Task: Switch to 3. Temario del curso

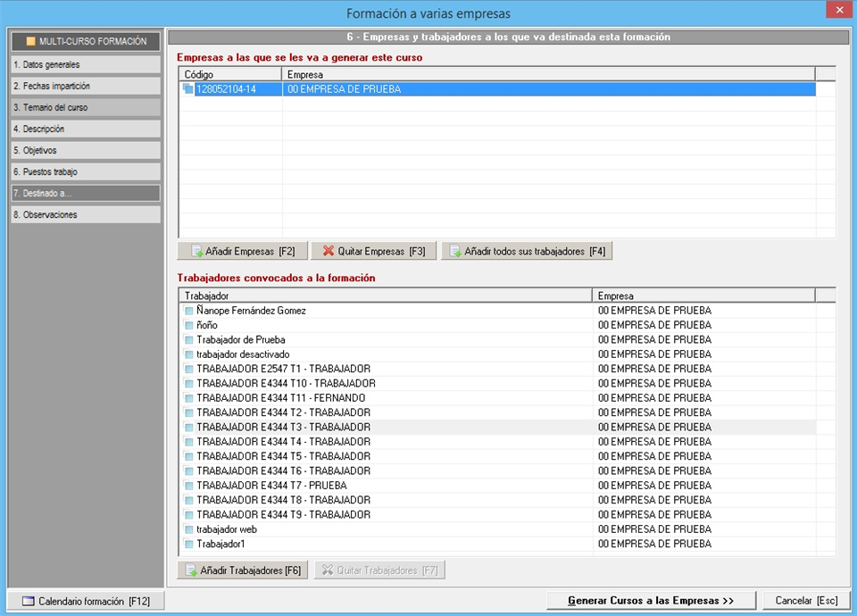Action: tap(86, 108)
